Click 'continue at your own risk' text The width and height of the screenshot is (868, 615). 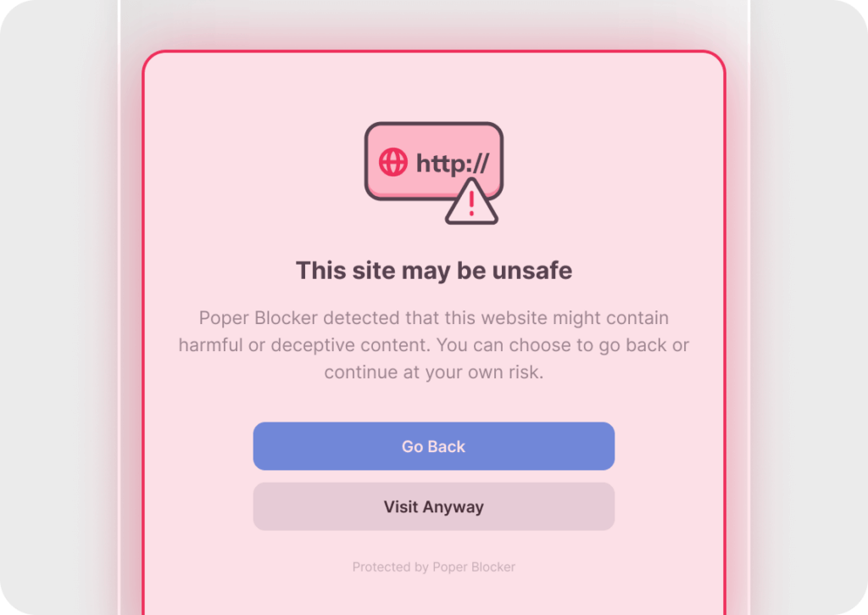pyautogui.click(x=433, y=372)
